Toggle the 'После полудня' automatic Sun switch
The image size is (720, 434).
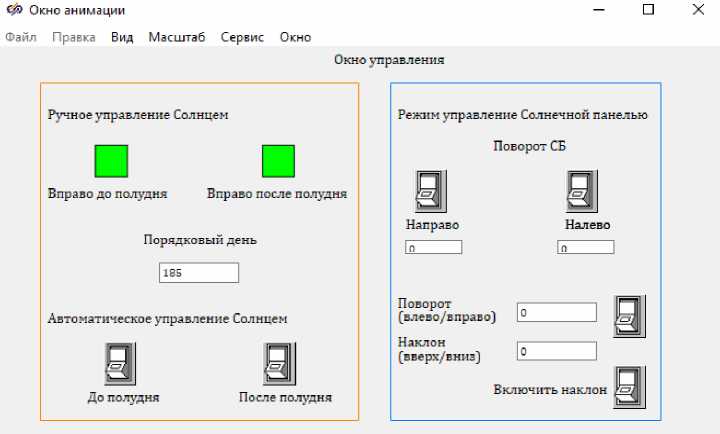point(279,363)
